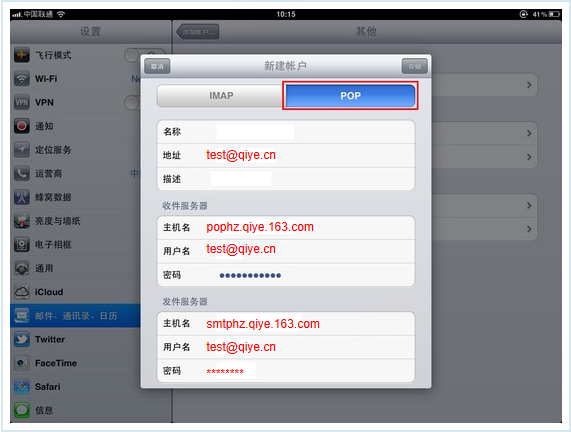Open Wi-Fi settings via its icon
Screen dimensions: 571x432
click(22, 79)
